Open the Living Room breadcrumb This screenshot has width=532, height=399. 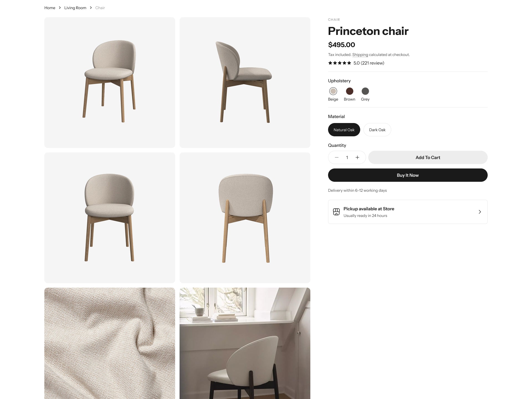pyautogui.click(x=75, y=8)
